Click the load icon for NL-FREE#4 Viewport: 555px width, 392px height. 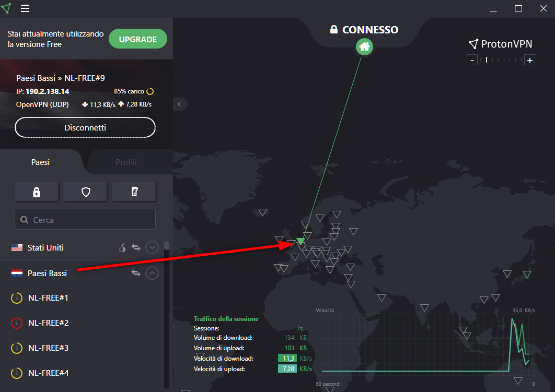[17, 373]
